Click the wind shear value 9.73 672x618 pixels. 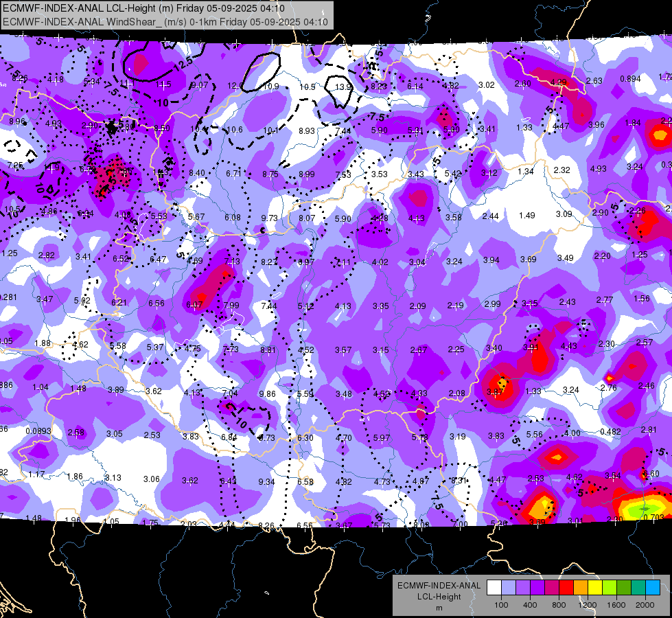tap(270, 218)
